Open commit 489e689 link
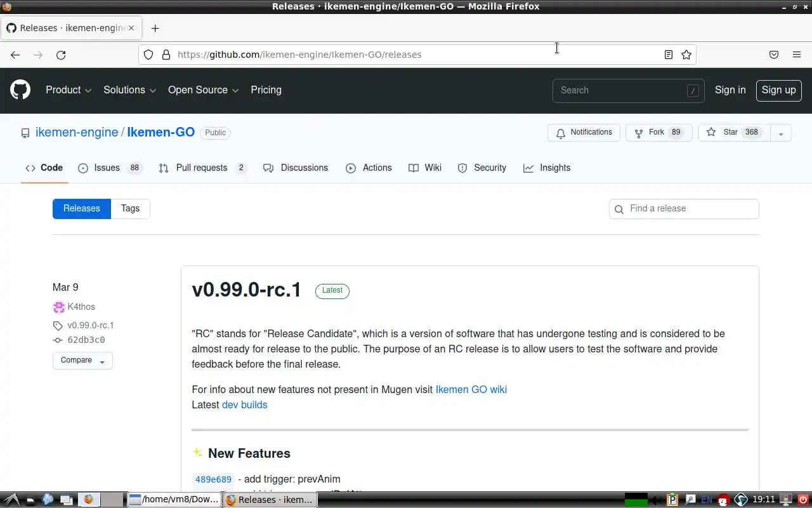Image resolution: width=812 pixels, height=508 pixels. pos(213,479)
